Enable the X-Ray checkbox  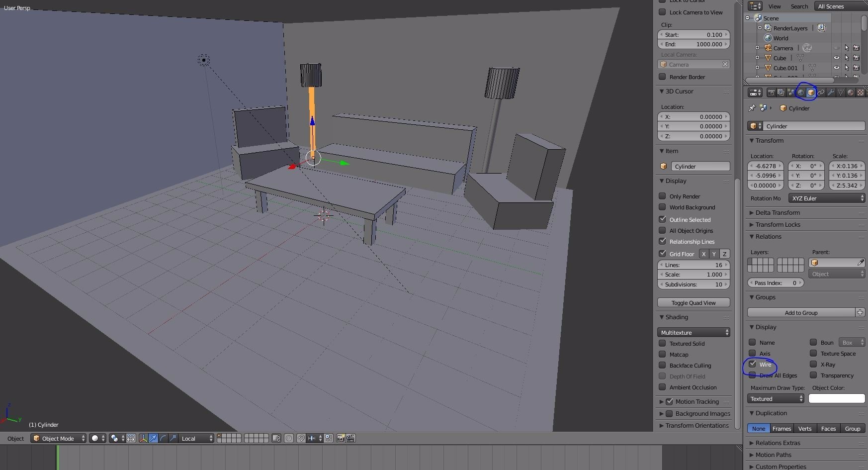point(813,364)
